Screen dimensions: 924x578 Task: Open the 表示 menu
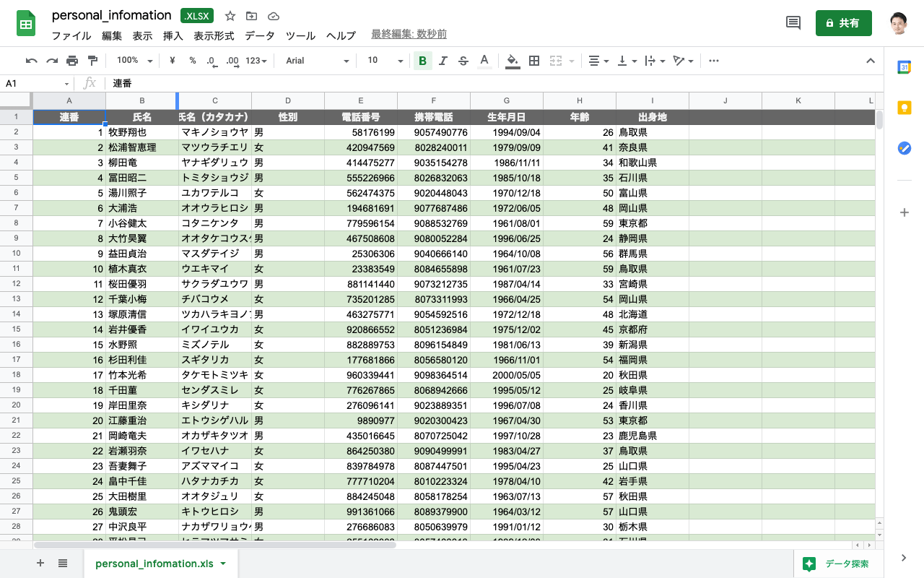[142, 35]
